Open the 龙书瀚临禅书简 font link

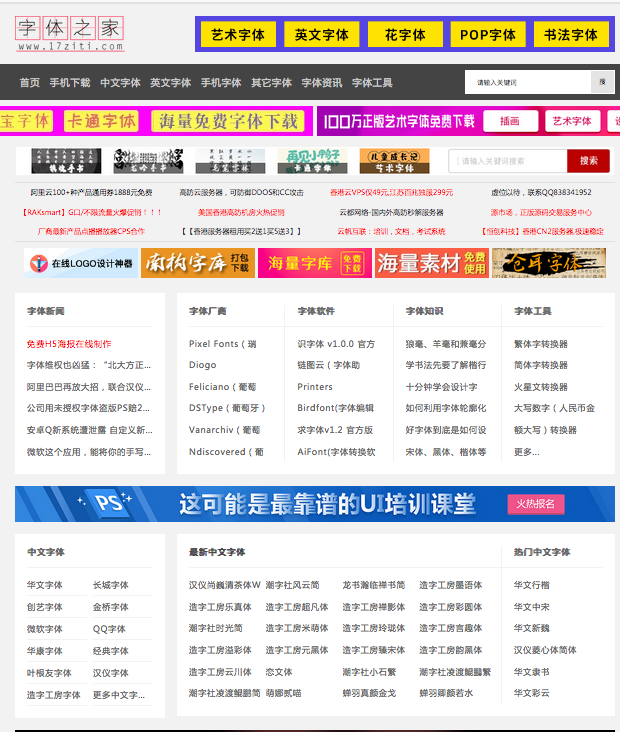coord(374,585)
